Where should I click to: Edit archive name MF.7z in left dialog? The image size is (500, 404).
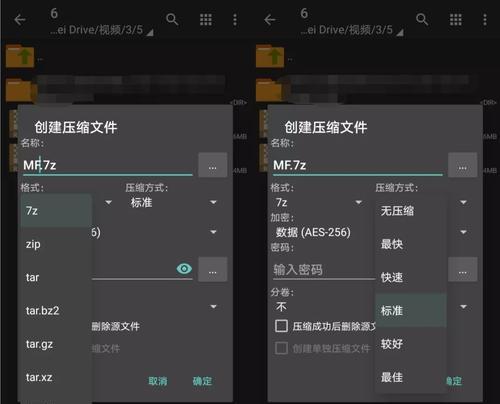[x=108, y=165]
